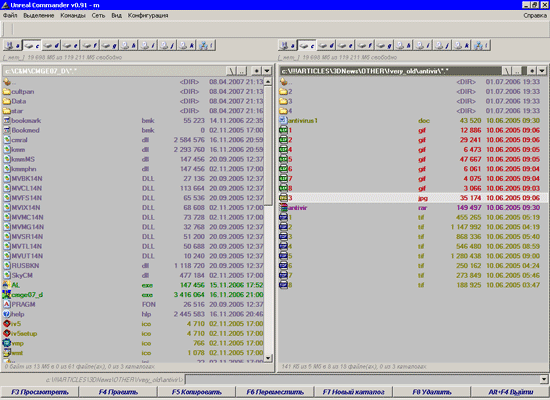550x400 pixels.
Task: Open the Конфигурация menu
Action: point(148,15)
